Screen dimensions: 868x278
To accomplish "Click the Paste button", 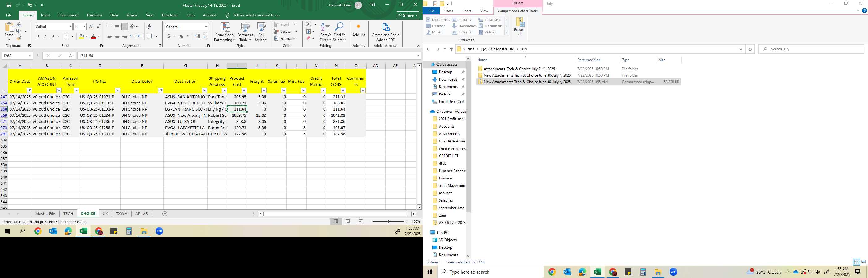I will (9, 31).
